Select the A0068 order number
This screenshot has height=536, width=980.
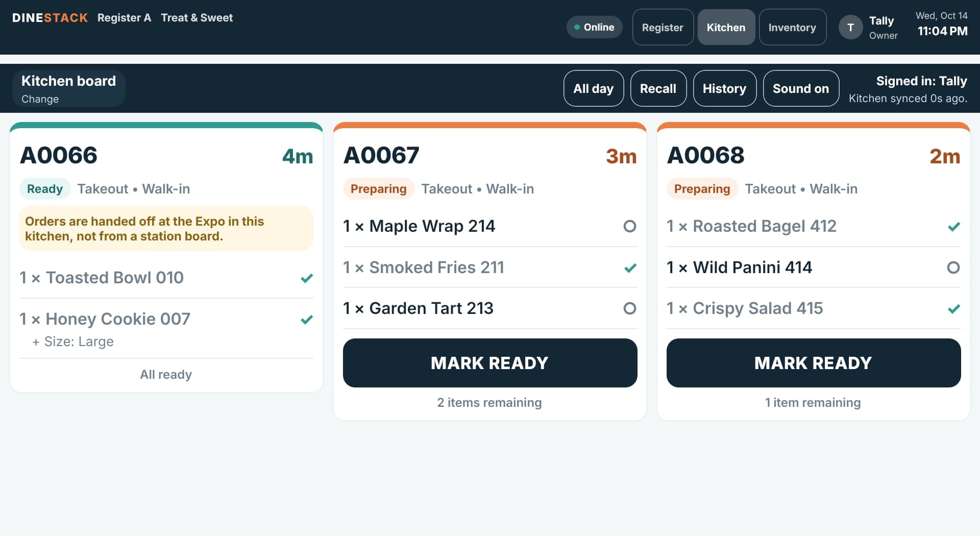pos(706,155)
